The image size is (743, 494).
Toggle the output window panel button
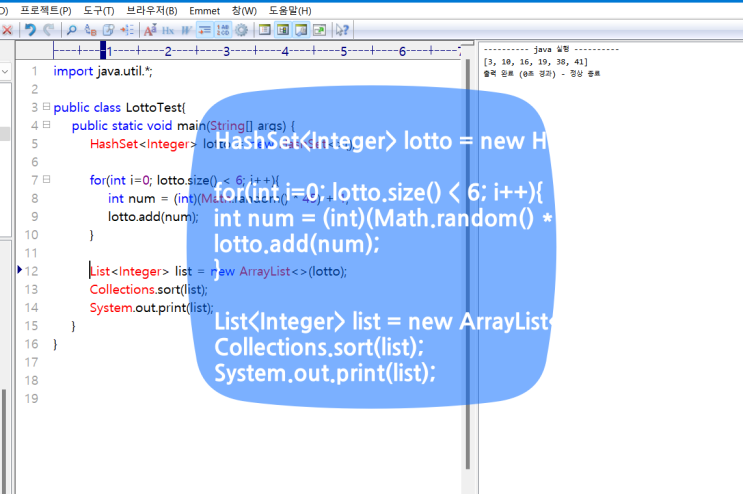[x=301, y=30]
